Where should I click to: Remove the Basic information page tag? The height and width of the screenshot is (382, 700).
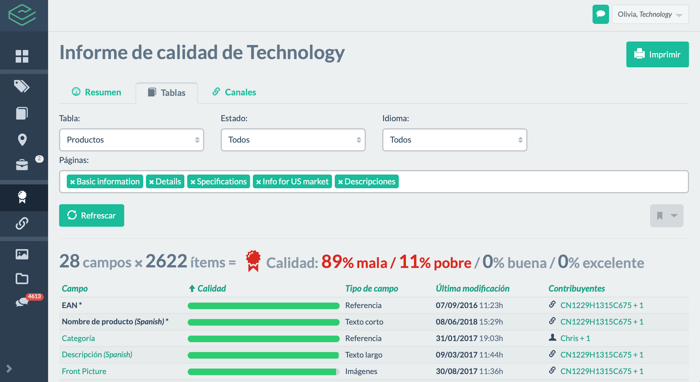click(72, 182)
